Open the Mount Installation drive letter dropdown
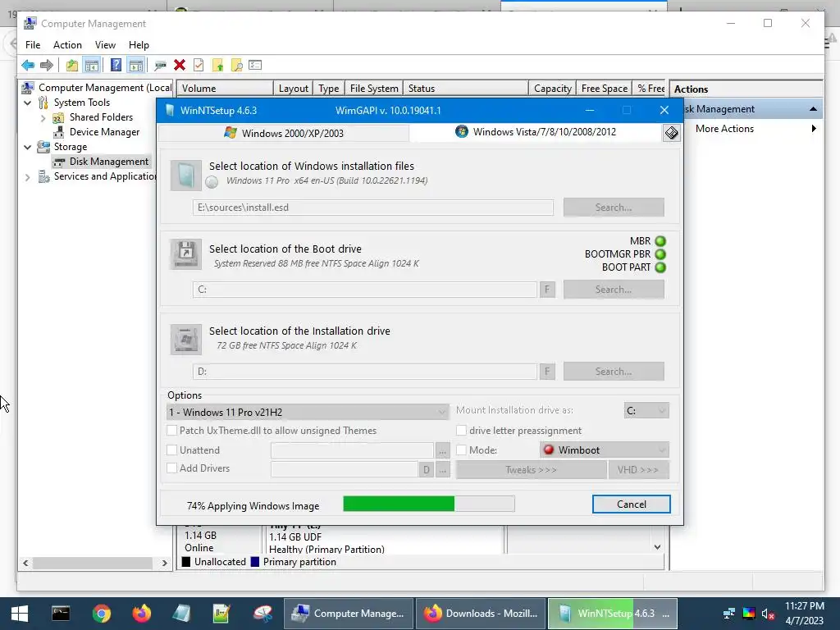 tap(646, 411)
